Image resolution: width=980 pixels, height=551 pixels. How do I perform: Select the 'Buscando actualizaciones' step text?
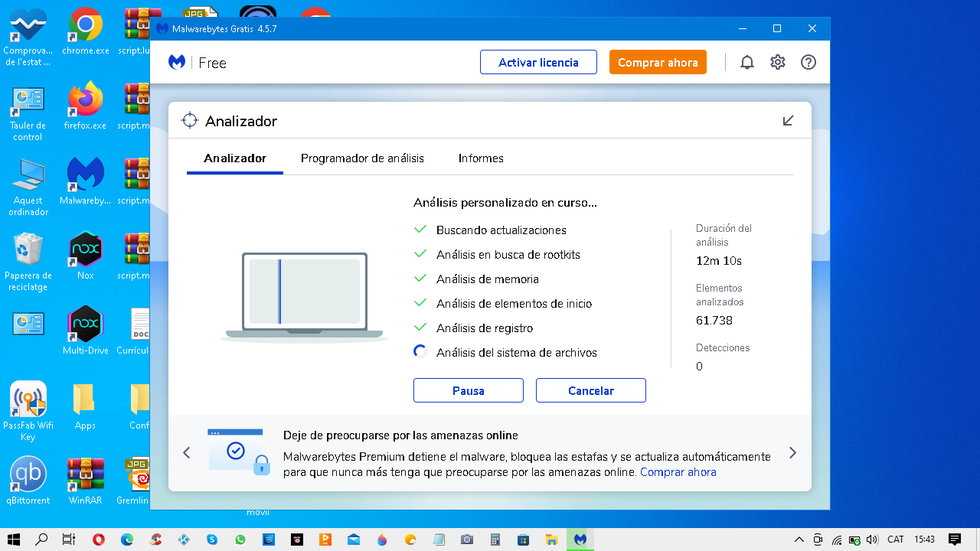point(501,230)
